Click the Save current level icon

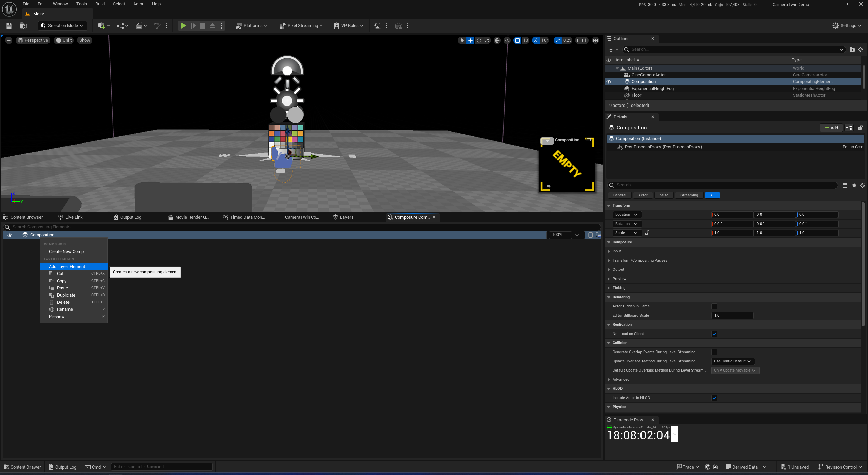[x=9, y=26]
